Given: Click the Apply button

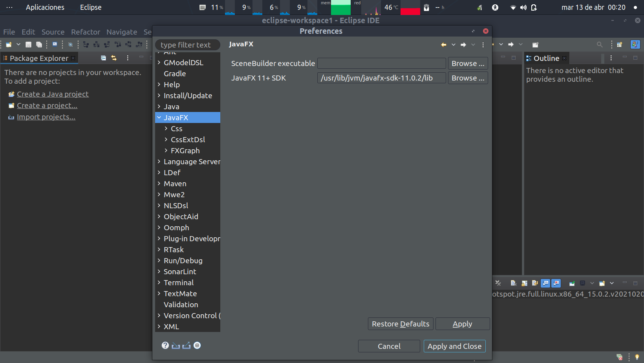Looking at the screenshot, I should [463, 324].
